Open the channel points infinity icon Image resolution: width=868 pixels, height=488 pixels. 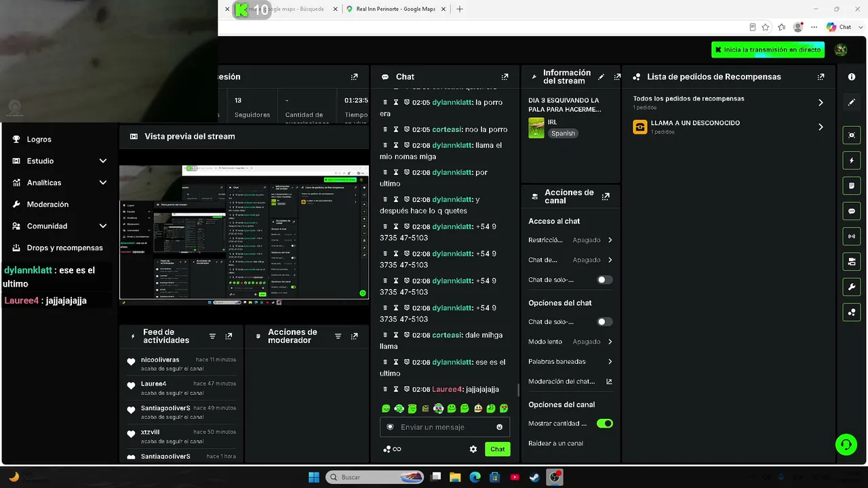pos(392,449)
